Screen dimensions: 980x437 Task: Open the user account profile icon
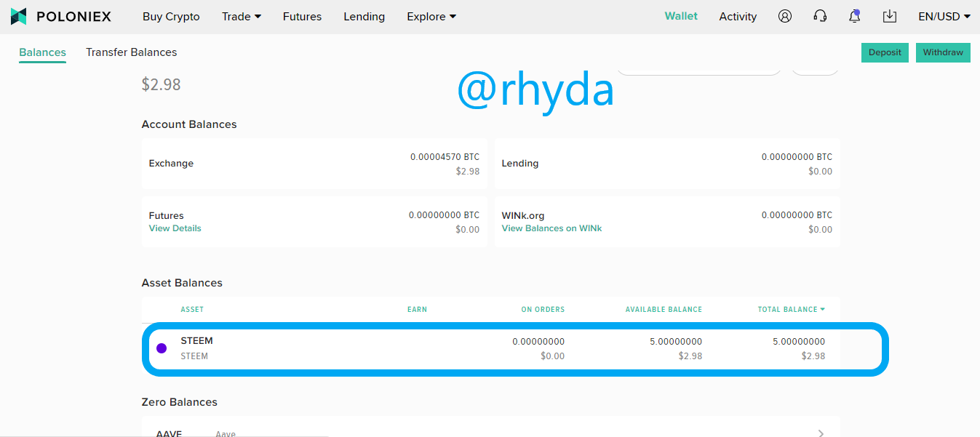pos(784,16)
